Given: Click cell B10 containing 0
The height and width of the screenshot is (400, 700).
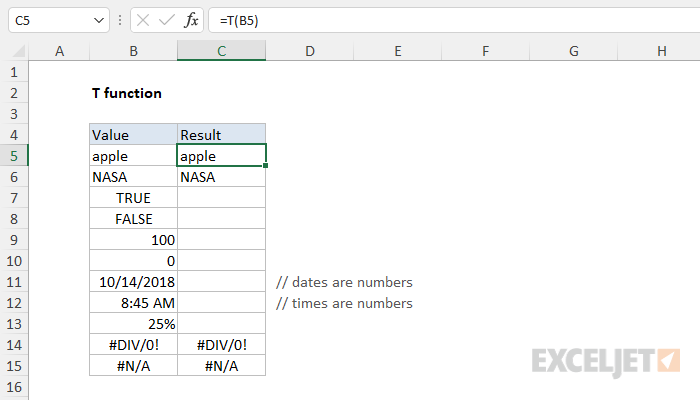Looking at the screenshot, I should coord(133,261).
